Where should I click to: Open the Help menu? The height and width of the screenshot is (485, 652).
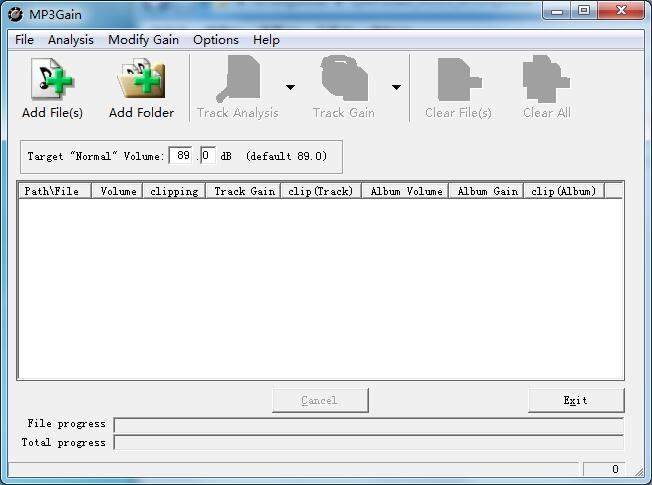(x=266, y=40)
